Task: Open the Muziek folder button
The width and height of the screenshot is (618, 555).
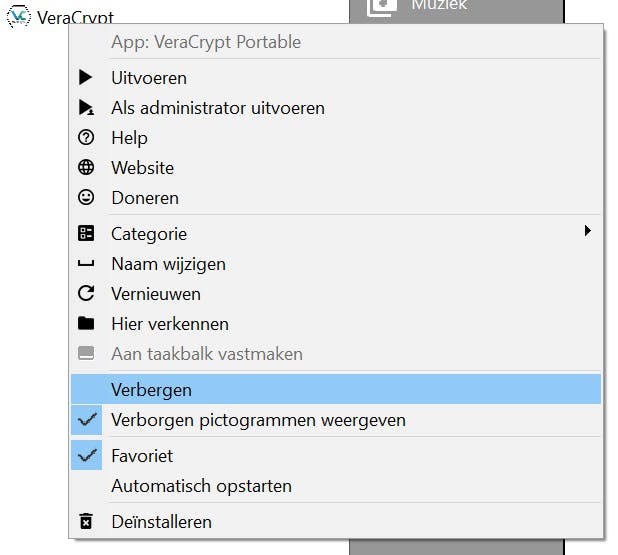Action: (438, 6)
